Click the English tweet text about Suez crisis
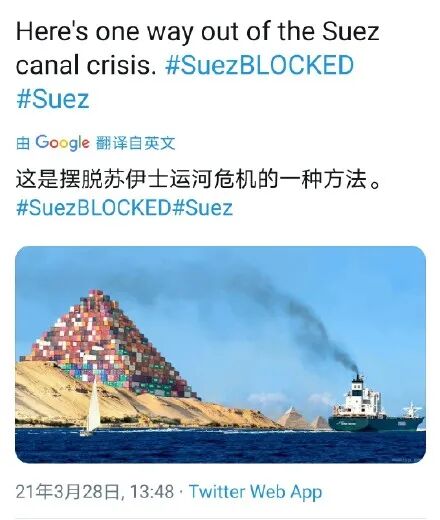The image size is (440, 520). point(197,48)
